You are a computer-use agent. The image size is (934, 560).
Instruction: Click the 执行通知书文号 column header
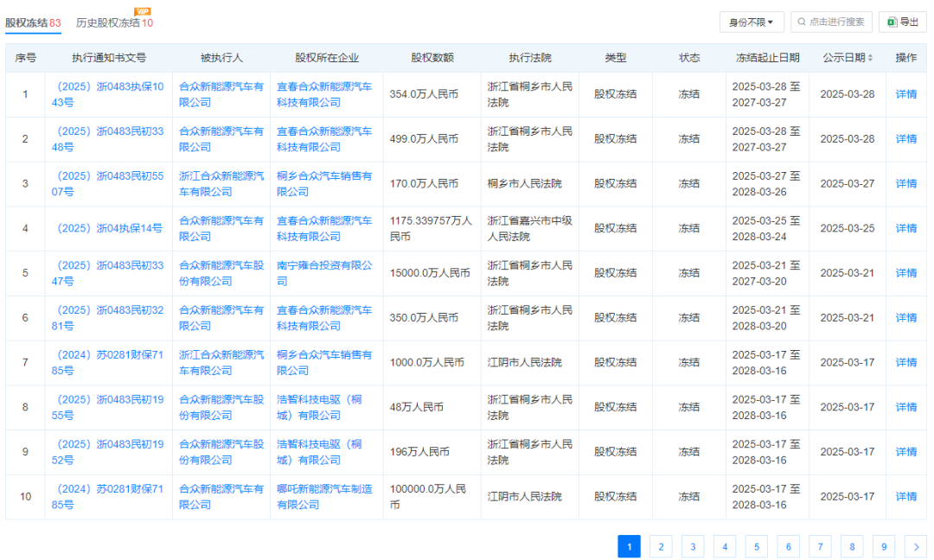[109, 58]
